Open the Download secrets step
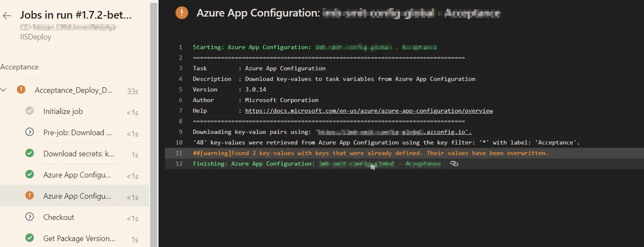 [74, 153]
